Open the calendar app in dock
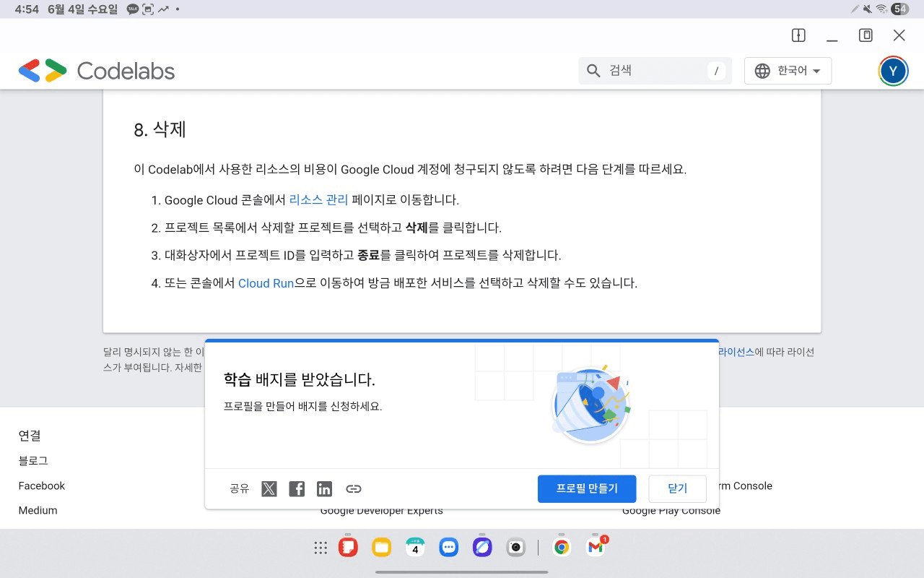Image resolution: width=924 pixels, height=578 pixels. [415, 548]
